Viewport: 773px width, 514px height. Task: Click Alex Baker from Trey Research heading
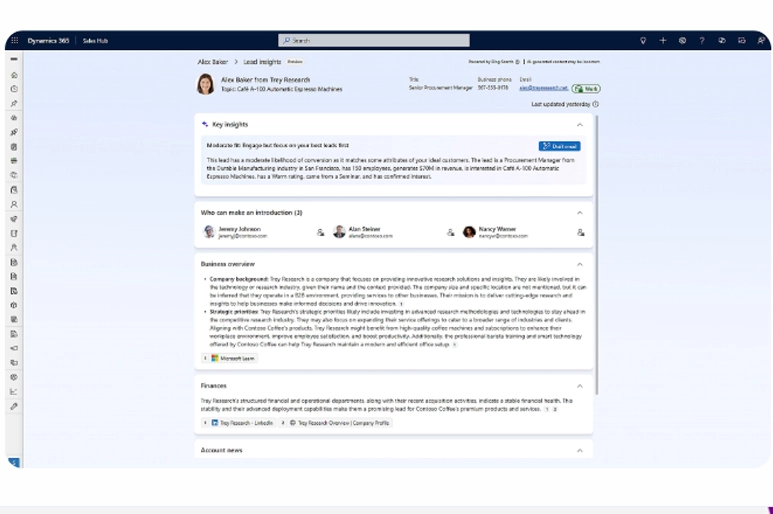point(265,80)
